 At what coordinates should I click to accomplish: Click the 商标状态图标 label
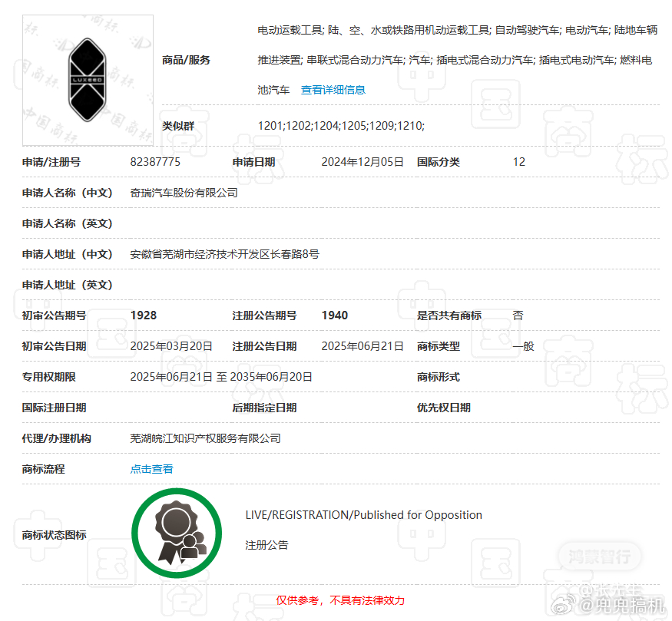pos(54,535)
